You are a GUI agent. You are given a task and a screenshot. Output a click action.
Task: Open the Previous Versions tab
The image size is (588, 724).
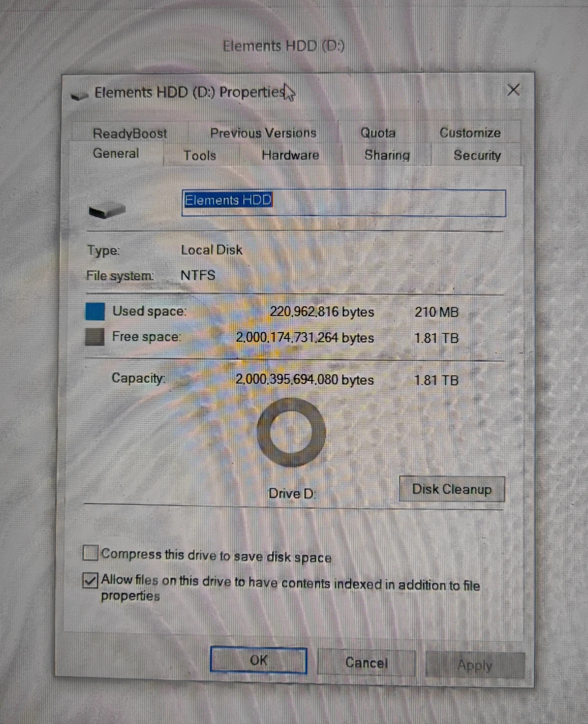tap(263, 133)
